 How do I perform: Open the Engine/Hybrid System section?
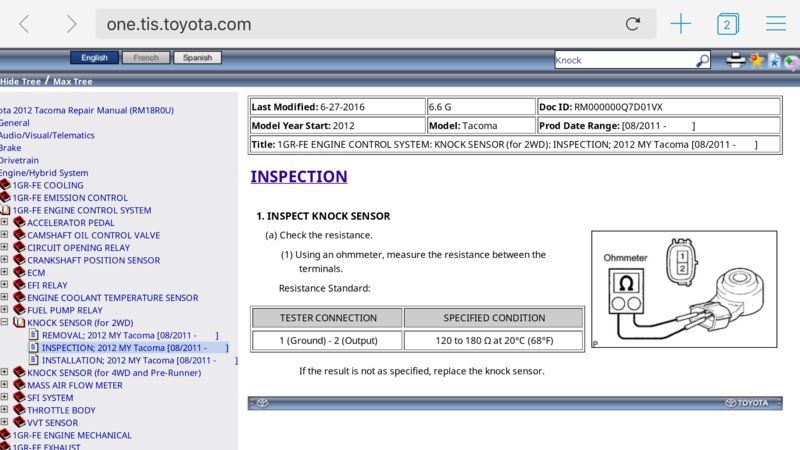tap(44, 173)
